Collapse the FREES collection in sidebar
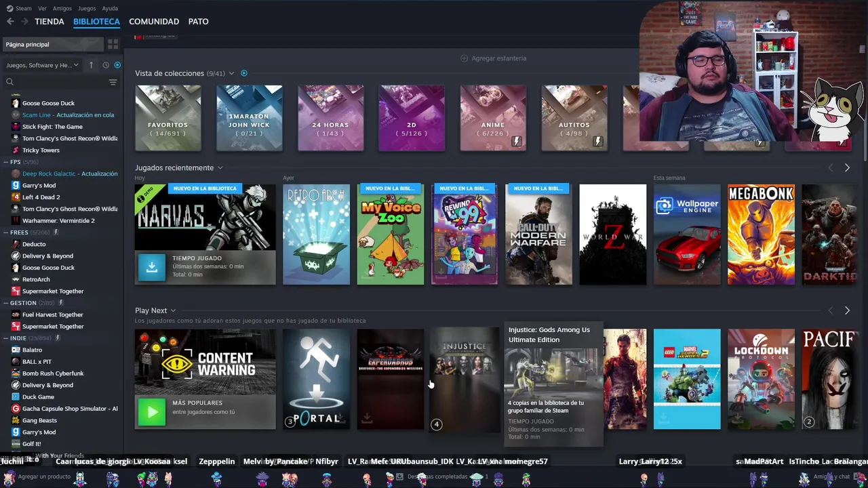The image size is (868, 488). pos(6,232)
